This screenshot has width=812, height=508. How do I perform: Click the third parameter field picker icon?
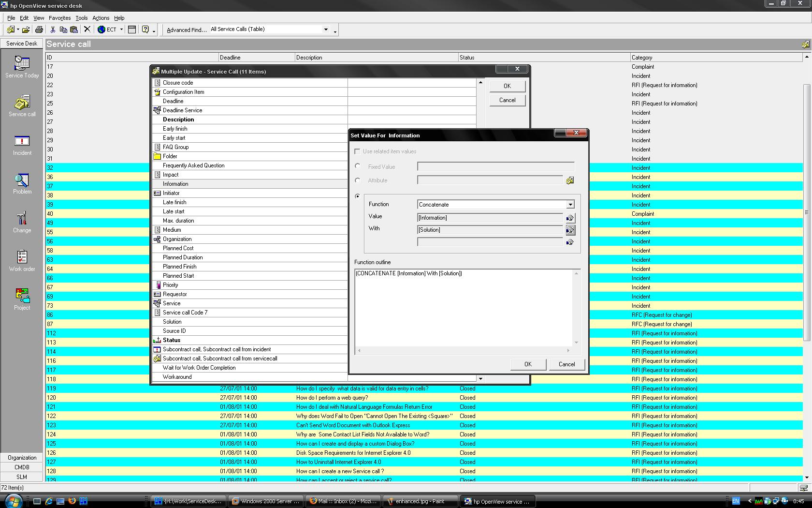pos(570,242)
